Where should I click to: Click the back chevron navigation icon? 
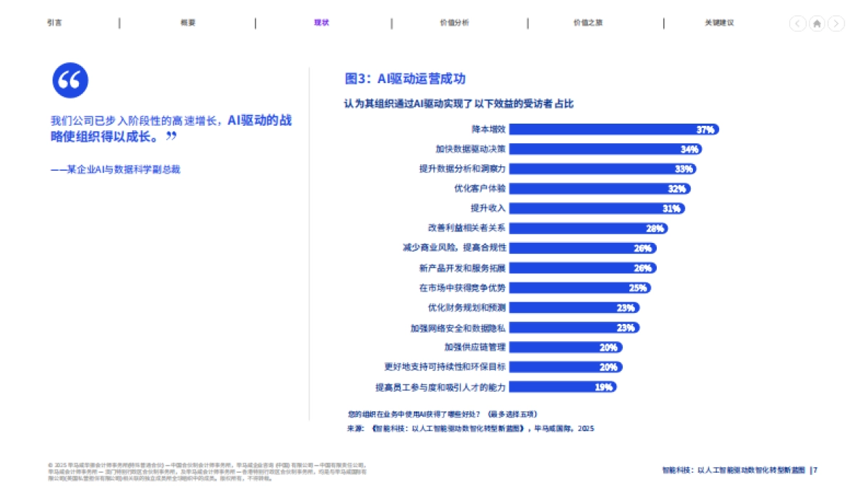(797, 23)
